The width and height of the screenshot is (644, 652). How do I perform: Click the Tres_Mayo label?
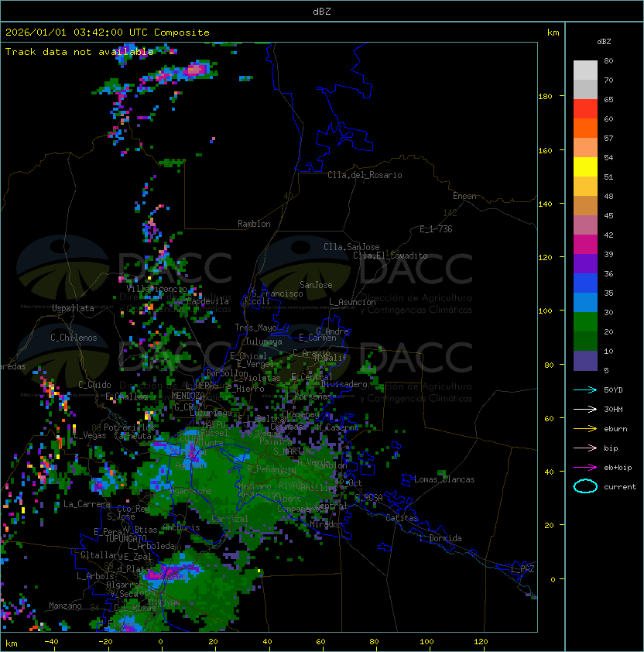tap(255, 328)
